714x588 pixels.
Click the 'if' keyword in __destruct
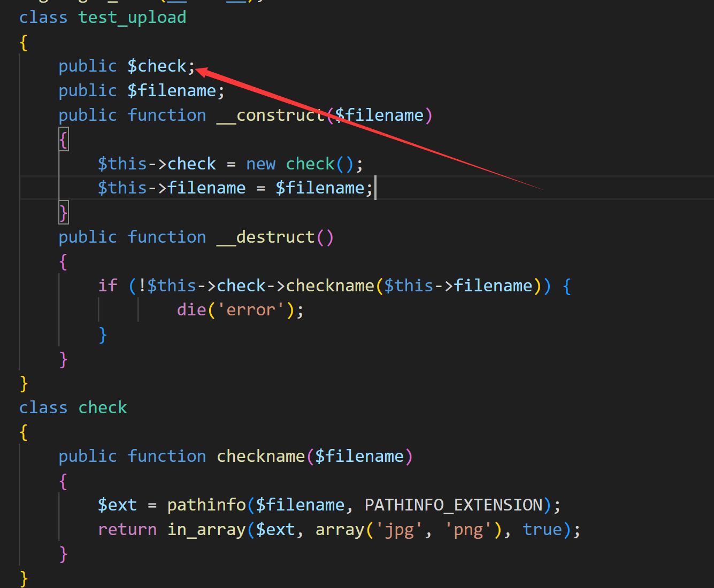[108, 286]
